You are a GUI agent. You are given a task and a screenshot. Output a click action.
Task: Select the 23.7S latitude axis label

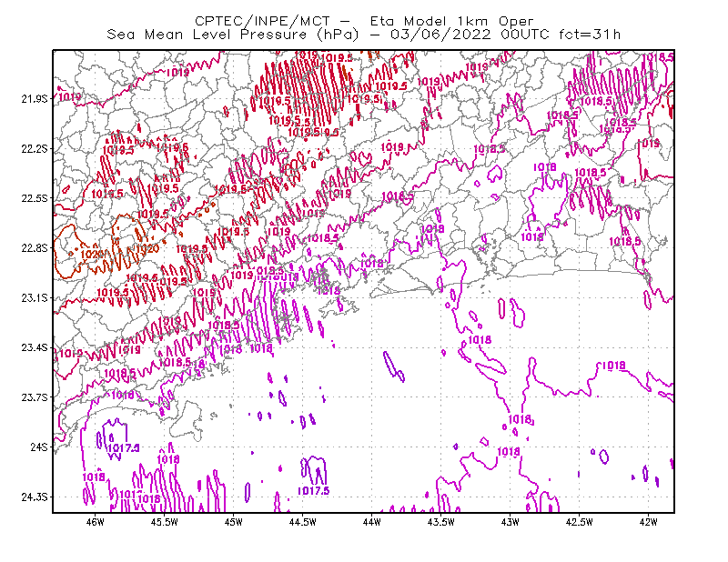(35, 397)
